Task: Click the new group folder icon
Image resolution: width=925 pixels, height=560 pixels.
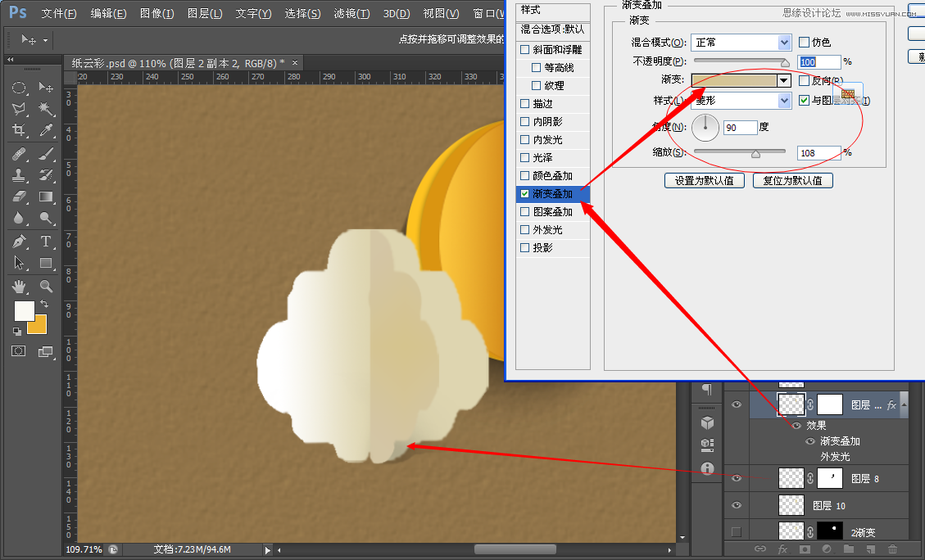Action: click(849, 549)
